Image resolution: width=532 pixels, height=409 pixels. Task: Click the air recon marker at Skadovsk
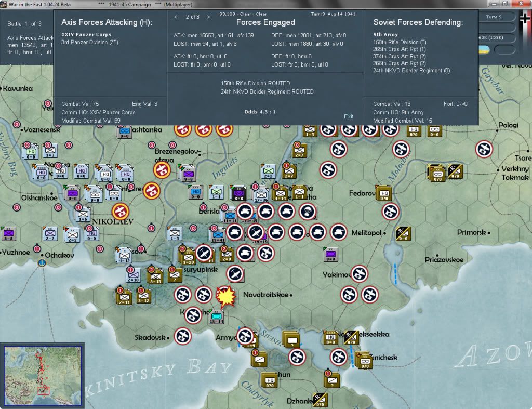(x=182, y=336)
